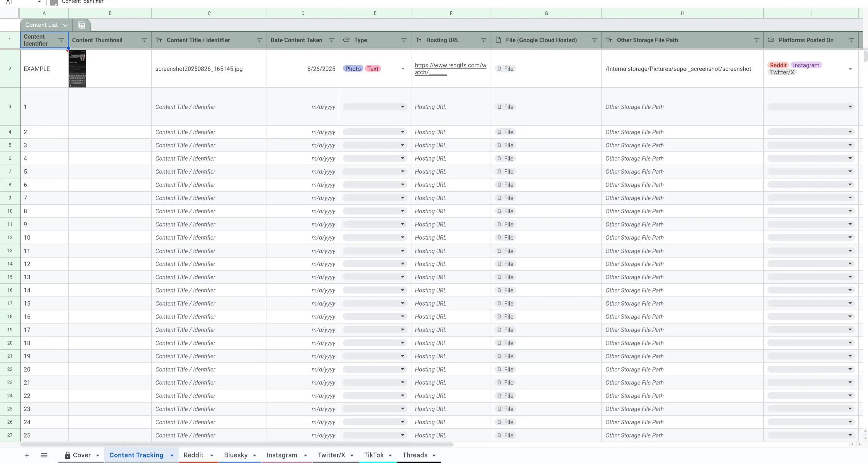Switch to the Reddit sheet tab
Viewport: 868px width, 463px height.
click(194, 455)
